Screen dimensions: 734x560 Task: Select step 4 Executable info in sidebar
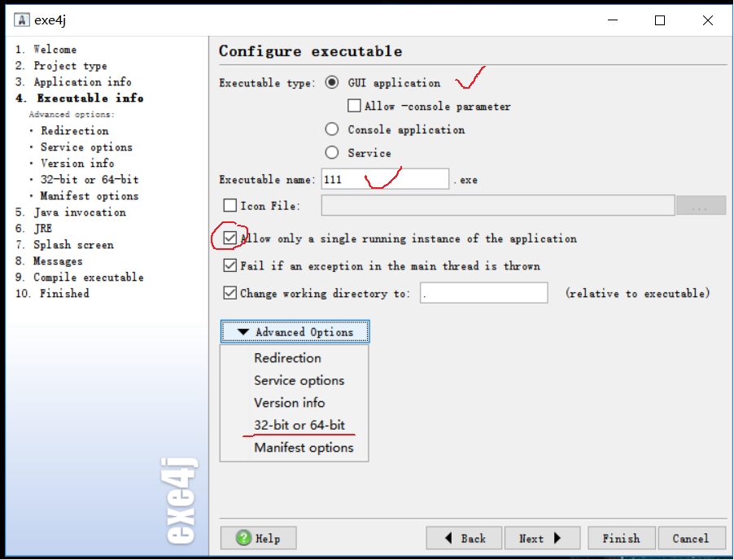click(80, 98)
